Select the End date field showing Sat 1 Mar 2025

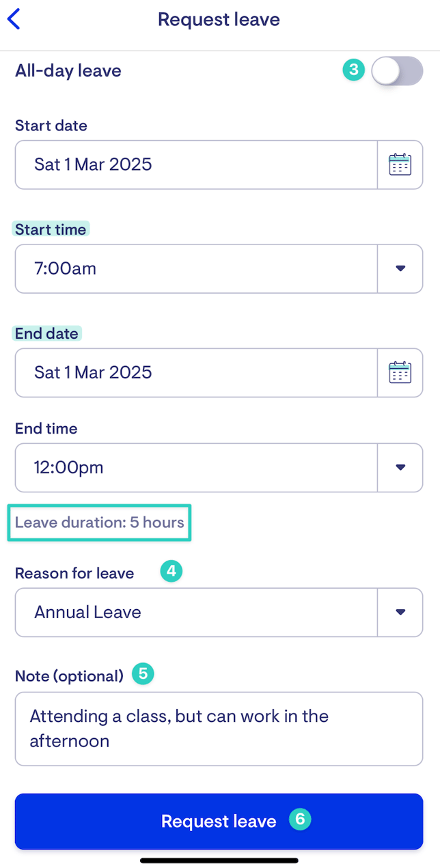click(x=196, y=373)
